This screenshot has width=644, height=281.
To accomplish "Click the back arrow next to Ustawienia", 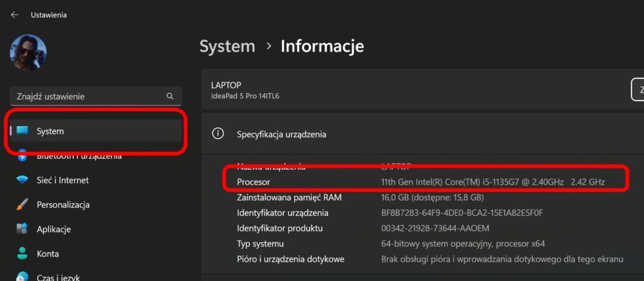I will pos(15,15).
